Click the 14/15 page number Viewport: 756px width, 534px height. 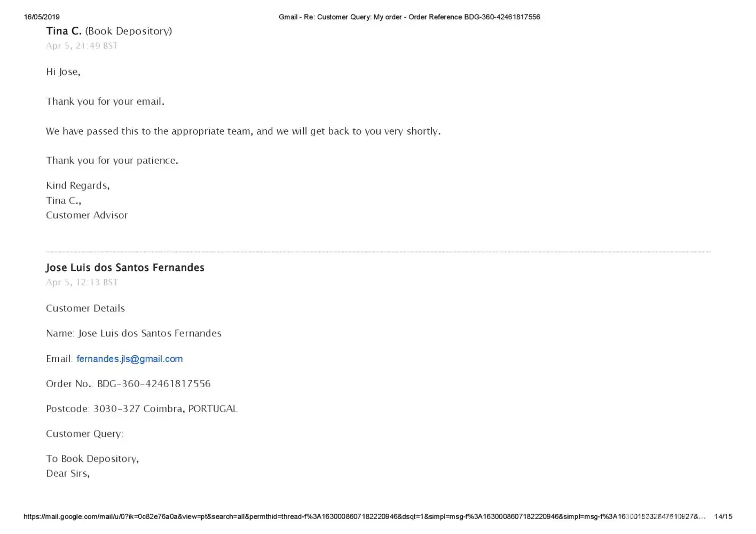pyautogui.click(x=723, y=516)
